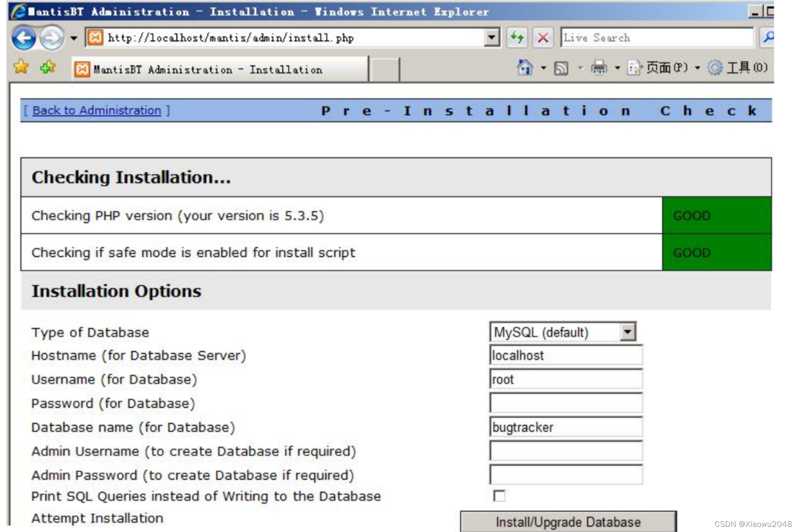Screen dimensions: 800x532
Task: Click the MantisBT favicon in address bar
Action: (x=95, y=37)
